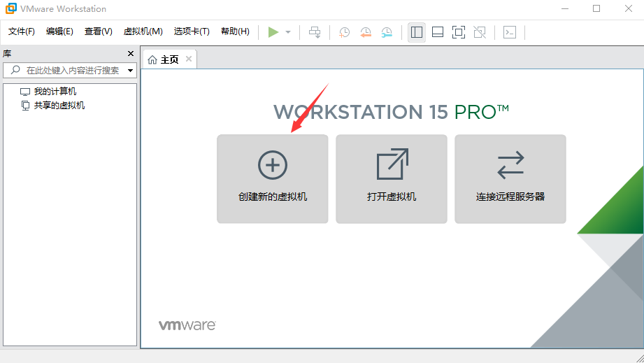Open the snapshot manager wrench icon
Screen dimensions: 644x363
pos(387,32)
